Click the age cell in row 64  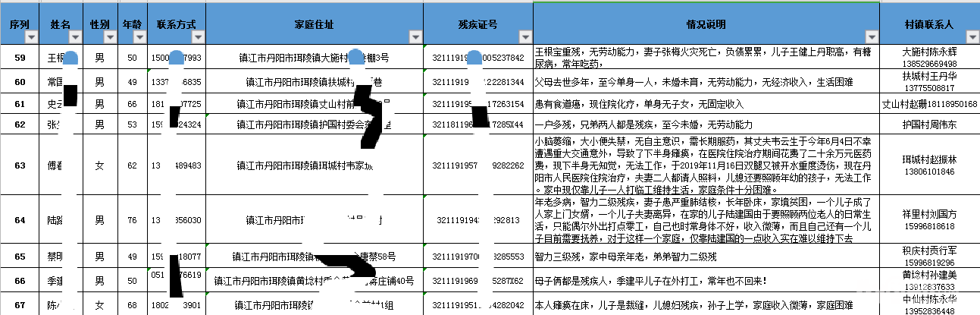(133, 220)
